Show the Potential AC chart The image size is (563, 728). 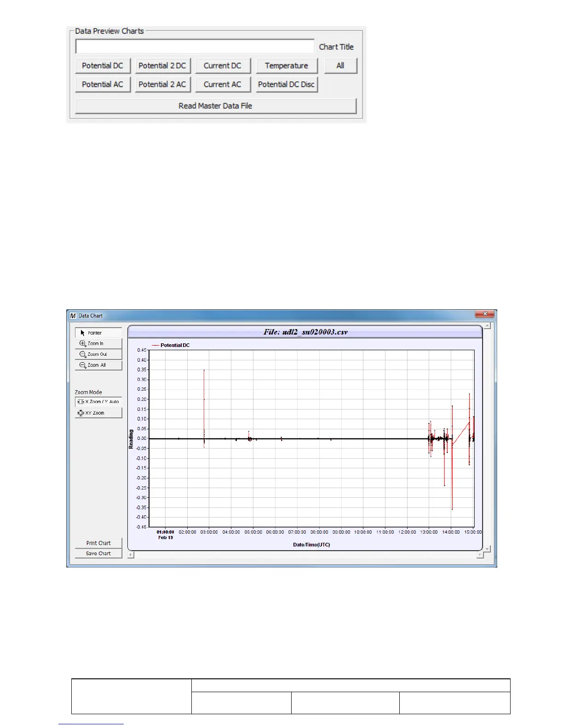[x=103, y=85]
